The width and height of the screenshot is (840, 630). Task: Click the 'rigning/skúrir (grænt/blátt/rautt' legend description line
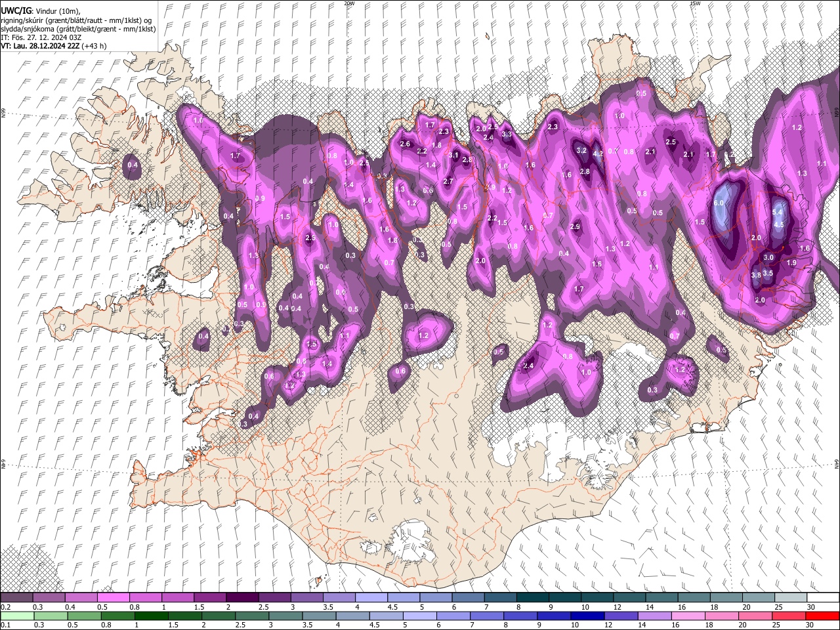click(x=53, y=20)
